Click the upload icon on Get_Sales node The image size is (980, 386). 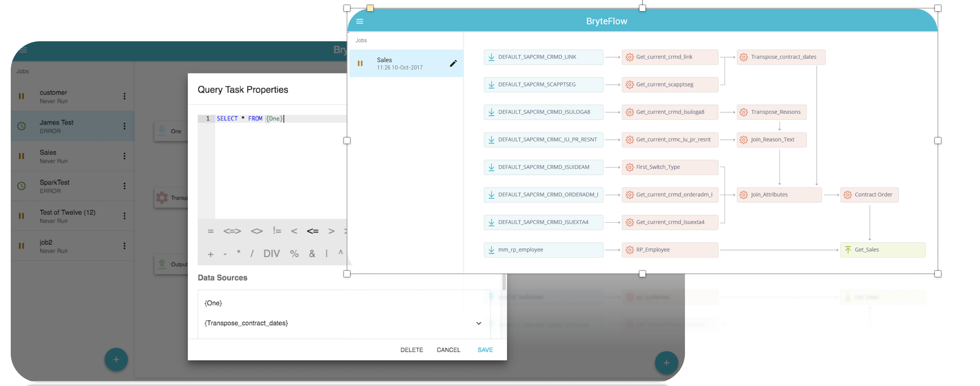pos(848,250)
